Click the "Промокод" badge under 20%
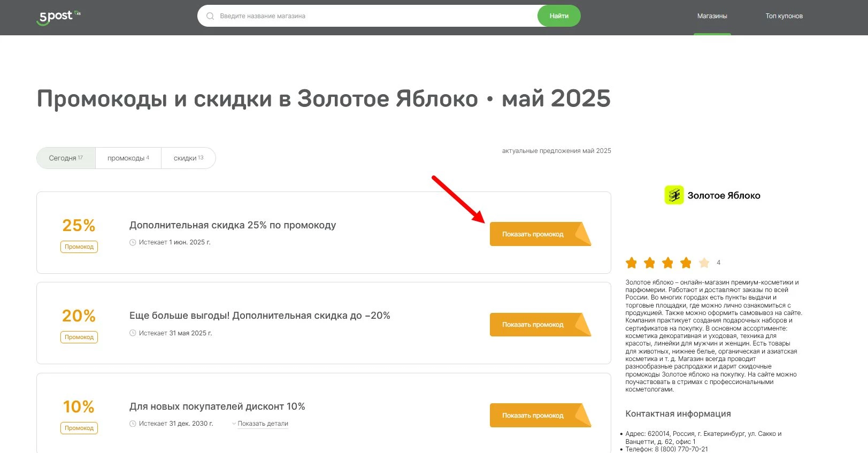Screen dimensions: 868x453 pos(79,337)
